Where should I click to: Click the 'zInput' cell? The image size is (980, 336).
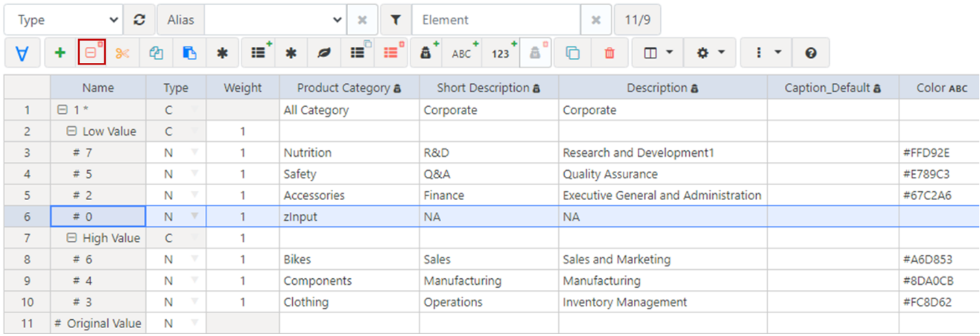pyautogui.click(x=349, y=216)
